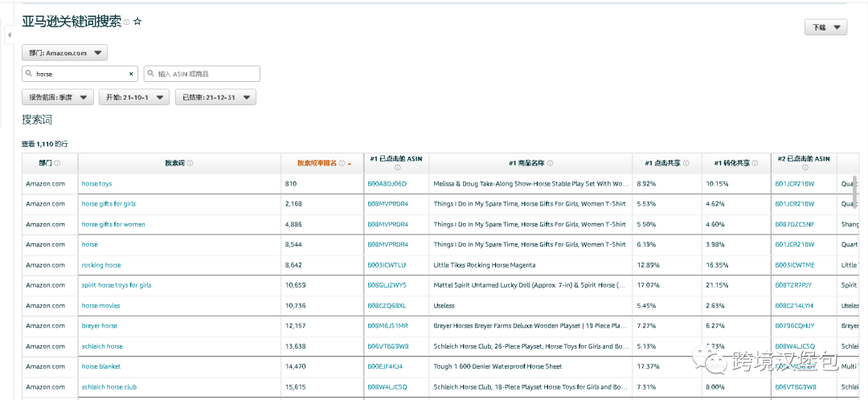868x400 pixels.
Task: Click info icon in #1 点击共享 header
Action: pos(686,163)
